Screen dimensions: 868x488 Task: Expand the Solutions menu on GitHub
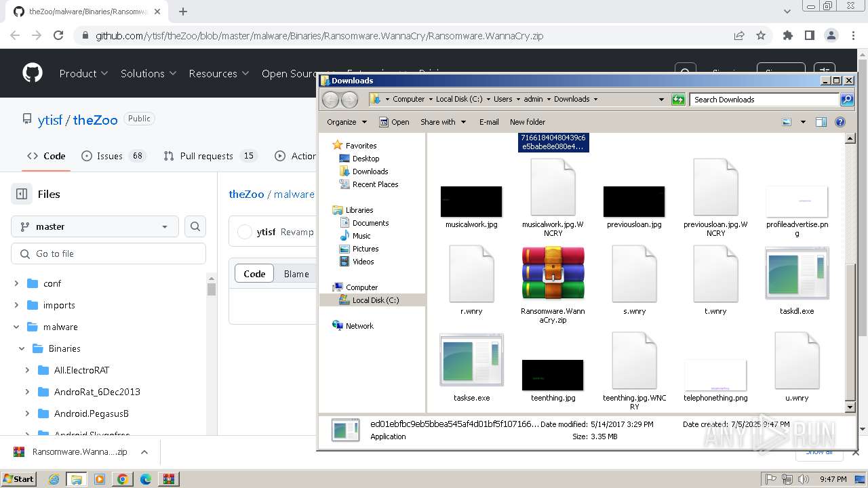pos(149,73)
